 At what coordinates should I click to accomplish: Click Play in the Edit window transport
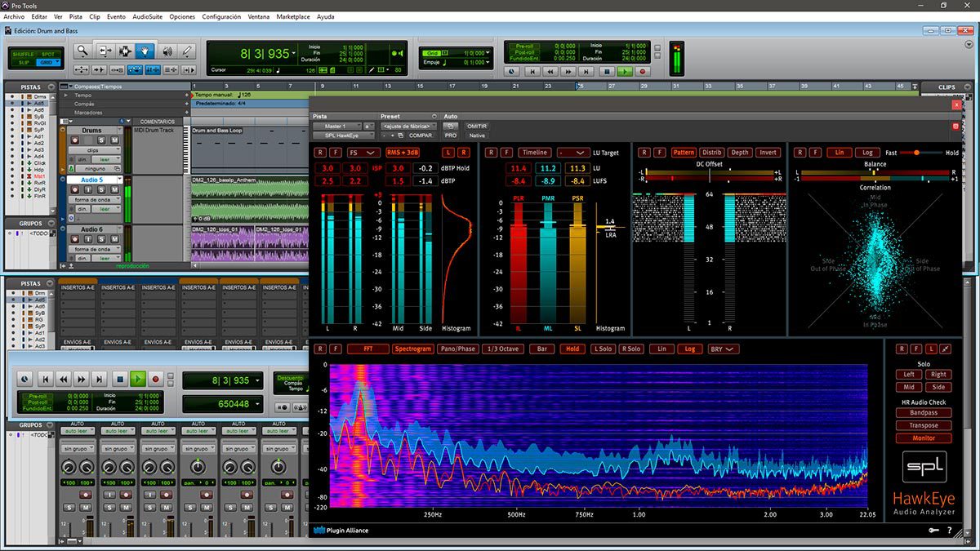pos(625,71)
